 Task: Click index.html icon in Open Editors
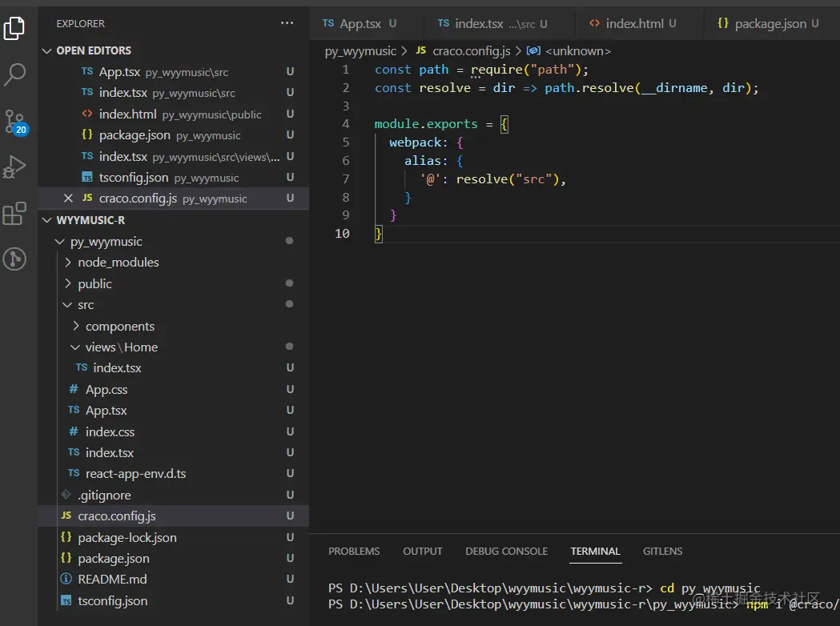coord(86,114)
